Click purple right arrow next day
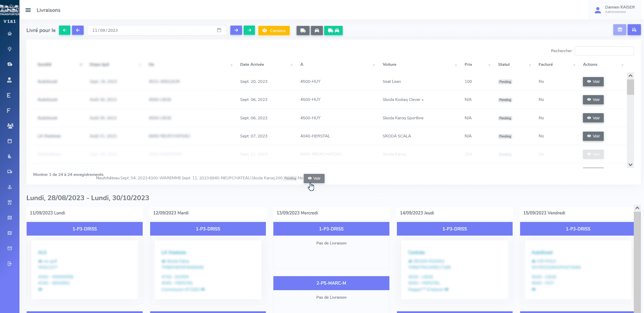Image resolution: width=644 pixels, height=313 pixels. click(236, 30)
